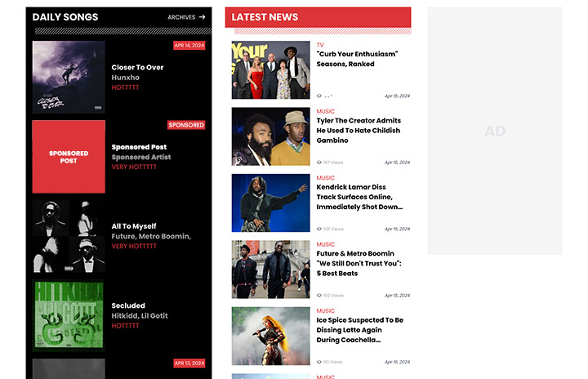Click the Closer To Over album cover

click(69, 77)
